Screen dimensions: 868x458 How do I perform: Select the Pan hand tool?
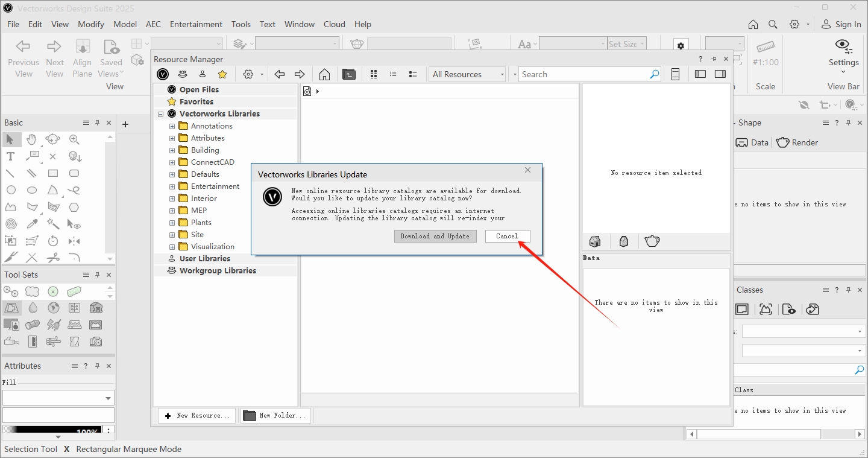(31, 139)
